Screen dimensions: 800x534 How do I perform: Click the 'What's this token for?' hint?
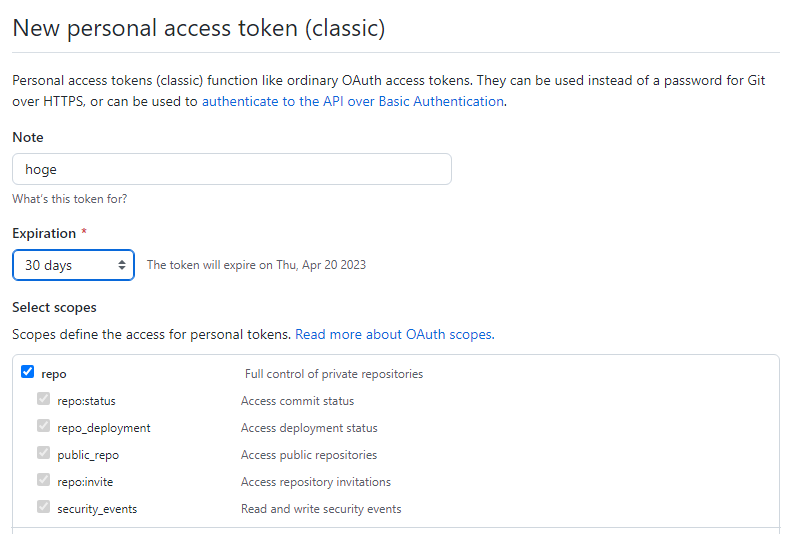tap(69, 199)
